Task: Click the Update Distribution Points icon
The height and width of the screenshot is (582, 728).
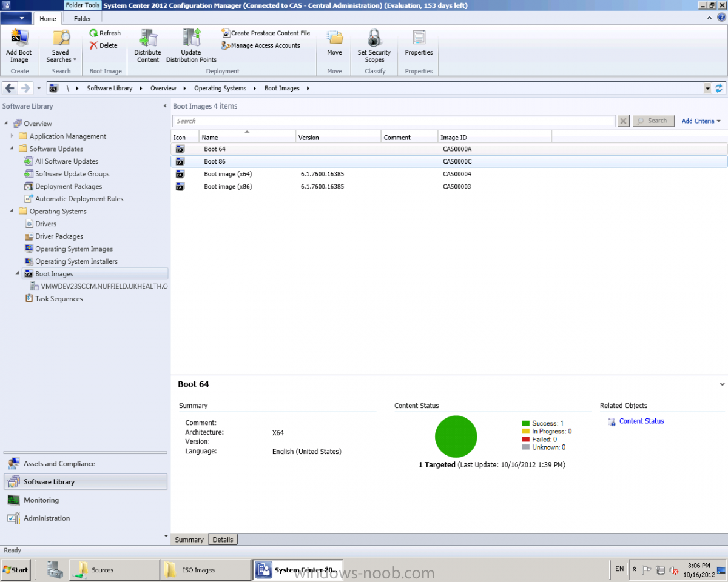Action: coord(191,38)
